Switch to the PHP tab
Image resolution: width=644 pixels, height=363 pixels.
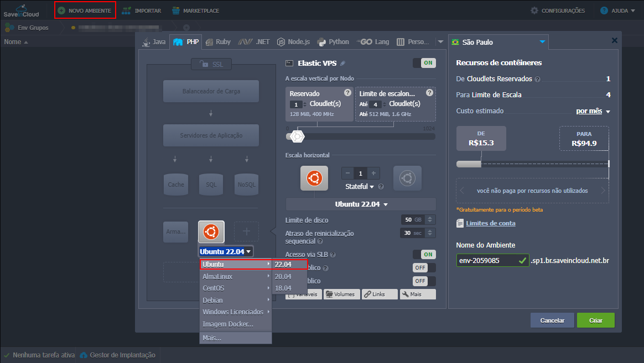coord(186,42)
